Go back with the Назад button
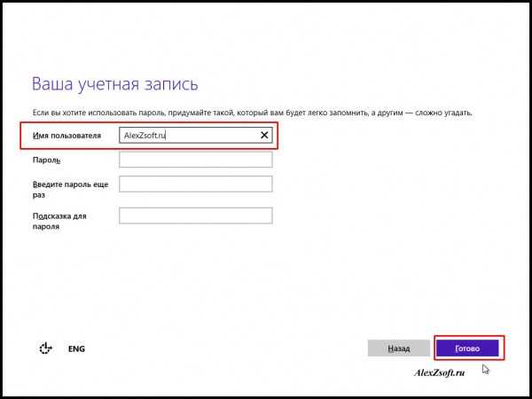532x399 pixels. pos(398,348)
